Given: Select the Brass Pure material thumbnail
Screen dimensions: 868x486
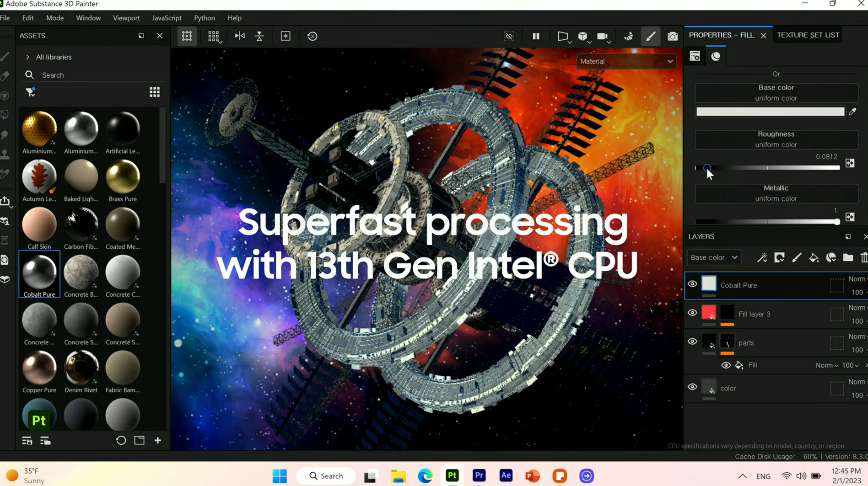Looking at the screenshot, I should coord(123,181).
